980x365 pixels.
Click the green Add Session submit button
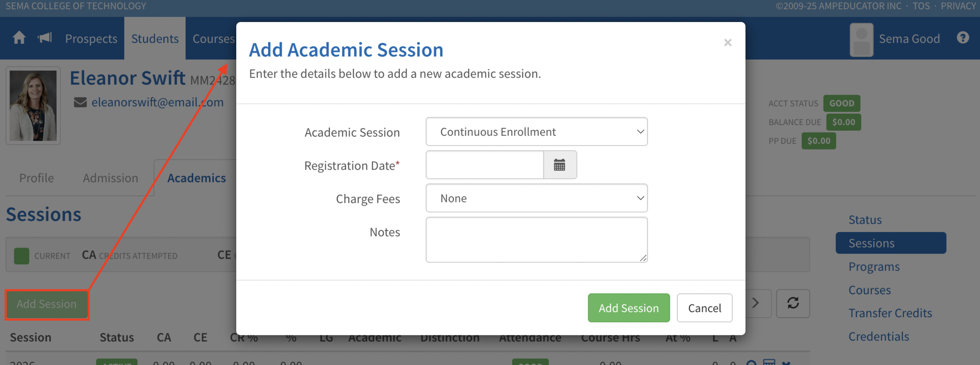[628, 308]
